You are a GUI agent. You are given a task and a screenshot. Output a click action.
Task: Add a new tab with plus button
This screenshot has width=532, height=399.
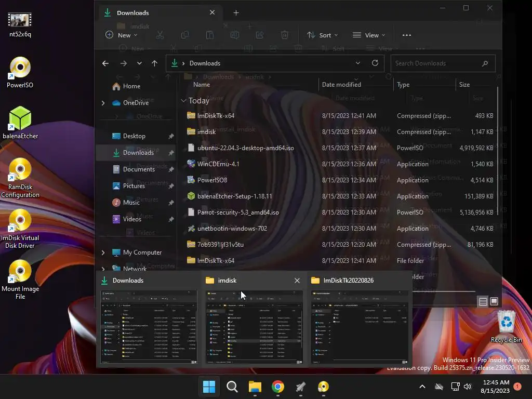click(236, 13)
